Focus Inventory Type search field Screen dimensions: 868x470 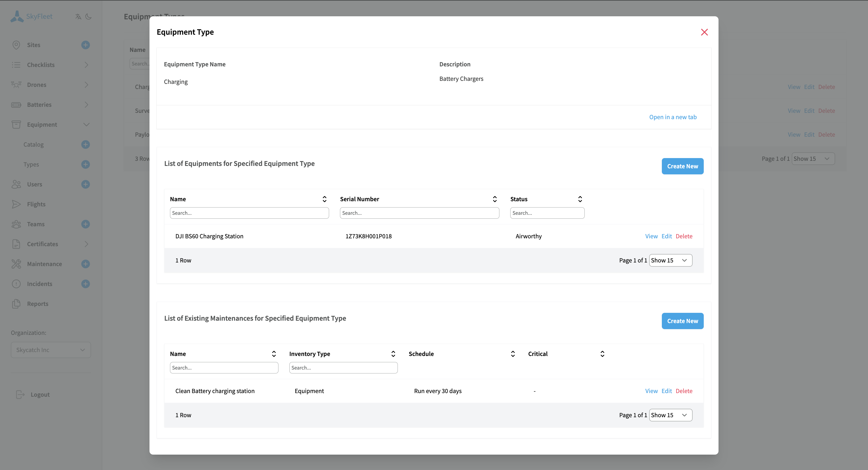coord(343,367)
